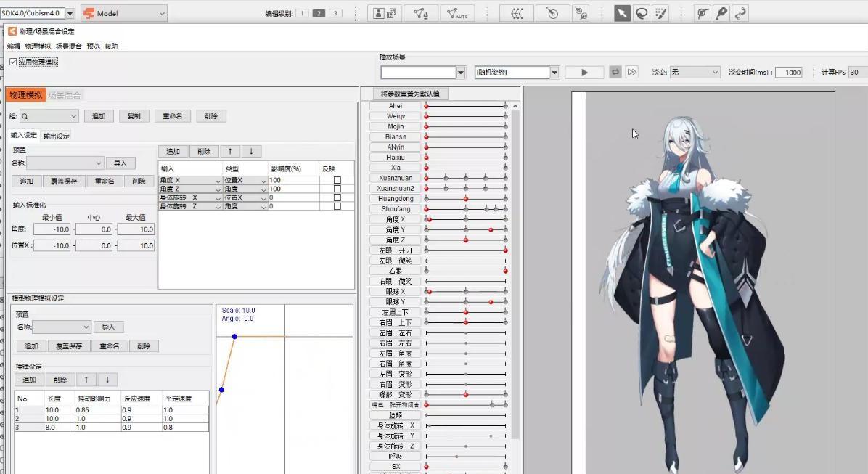Image resolution: width=868 pixels, height=474 pixels.
Task: Select the lasso selection tool
Action: coord(642,13)
